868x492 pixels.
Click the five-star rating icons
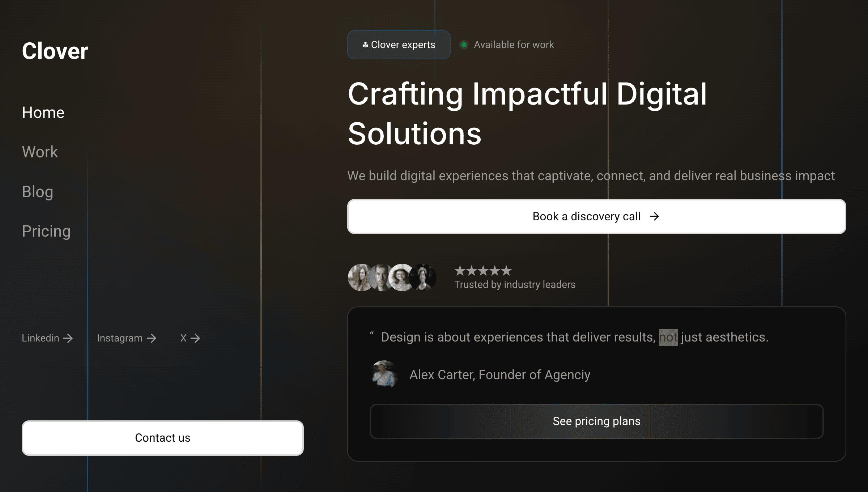click(483, 271)
